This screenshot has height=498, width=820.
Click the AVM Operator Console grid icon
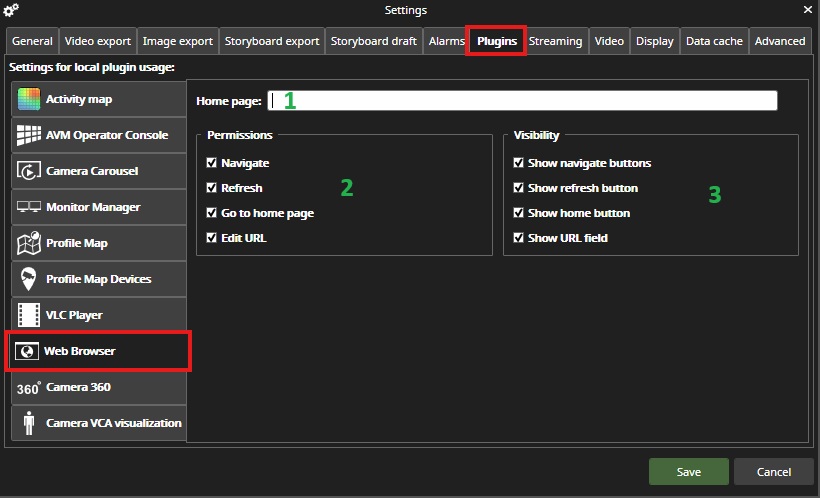(29, 135)
